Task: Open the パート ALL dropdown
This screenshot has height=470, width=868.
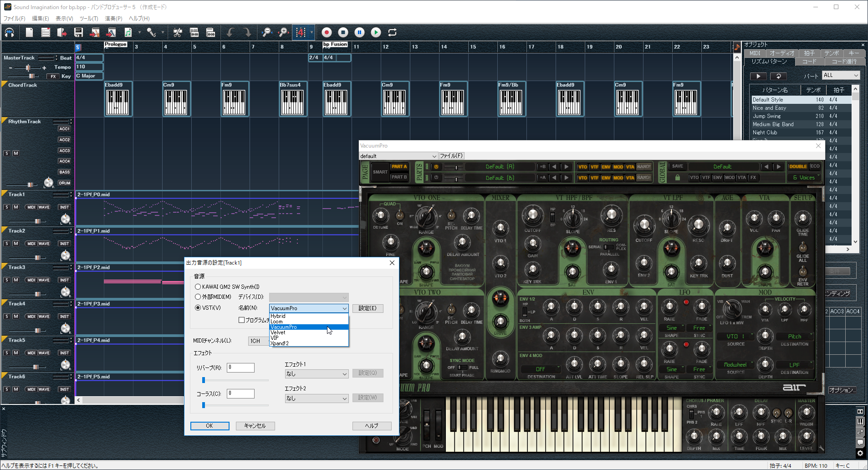Action: click(841, 75)
